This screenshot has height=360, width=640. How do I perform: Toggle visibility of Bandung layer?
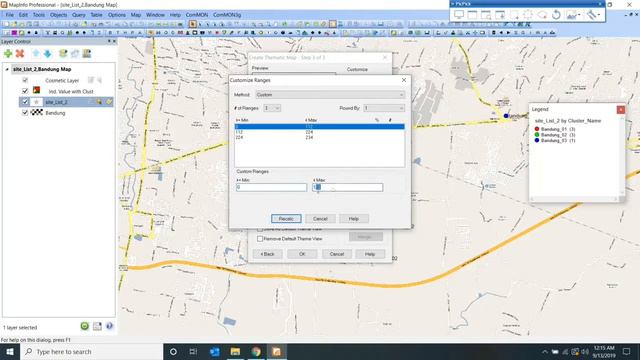click(x=25, y=112)
